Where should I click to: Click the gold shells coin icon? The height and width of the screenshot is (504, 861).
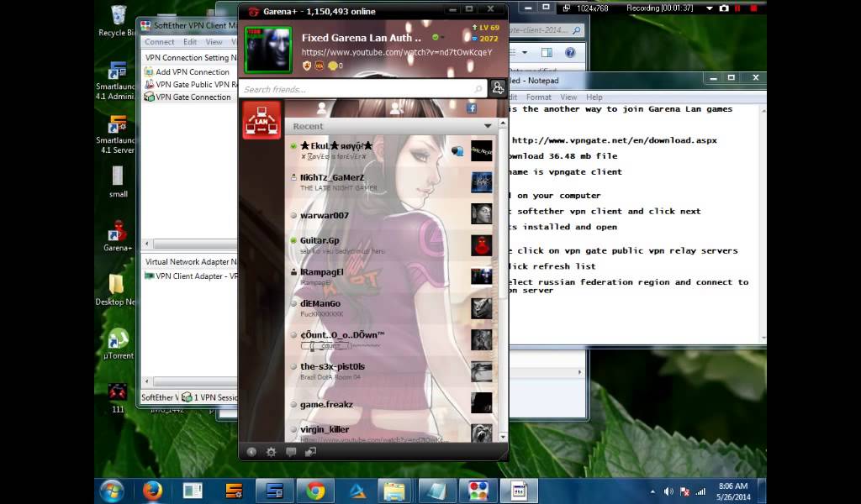click(x=332, y=66)
